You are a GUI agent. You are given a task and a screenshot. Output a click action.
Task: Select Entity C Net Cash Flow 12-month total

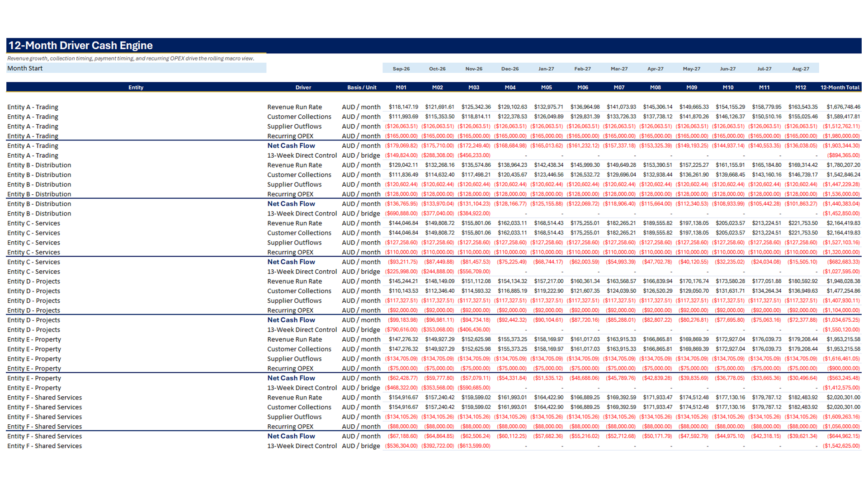coord(843,262)
